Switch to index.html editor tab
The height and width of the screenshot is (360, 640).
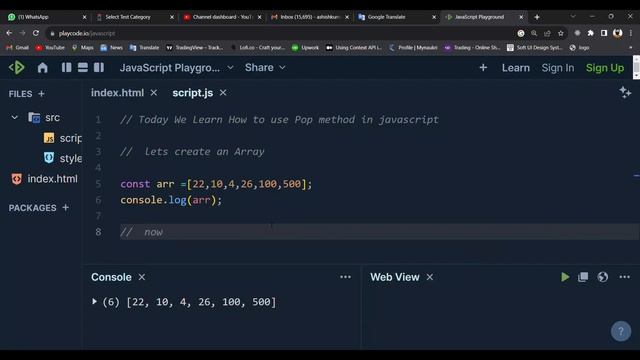pos(117,93)
